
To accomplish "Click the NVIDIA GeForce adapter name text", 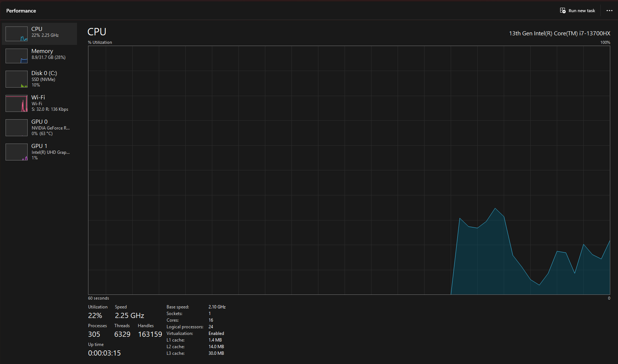I will [50, 128].
